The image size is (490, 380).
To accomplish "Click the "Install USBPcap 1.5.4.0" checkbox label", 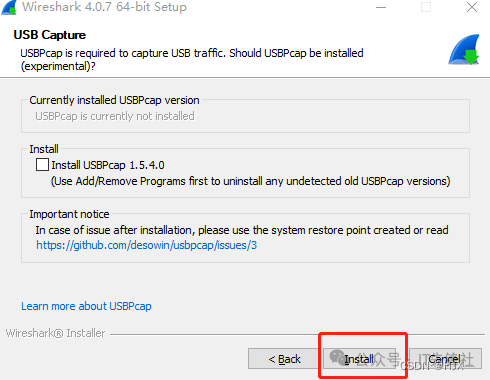I will click(108, 165).
